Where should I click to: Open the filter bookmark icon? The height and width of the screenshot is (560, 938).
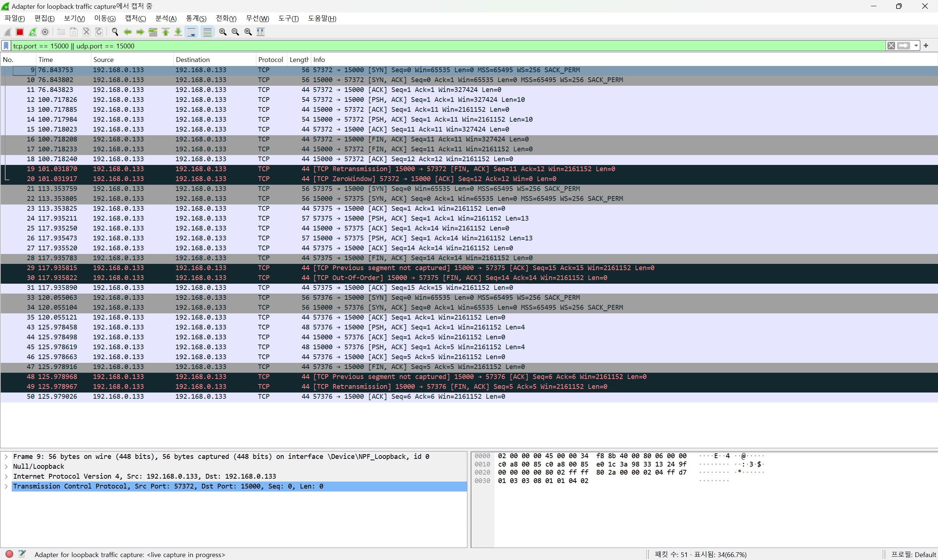point(6,46)
